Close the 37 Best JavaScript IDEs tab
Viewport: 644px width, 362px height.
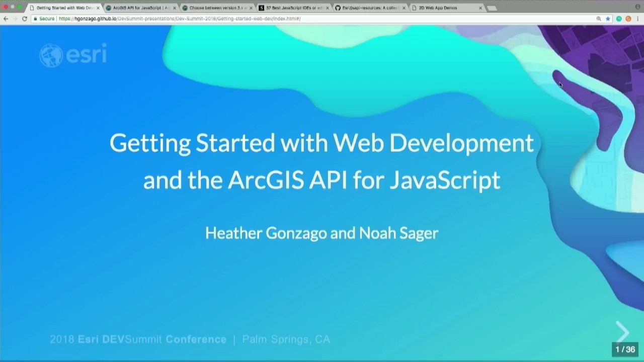328,8
